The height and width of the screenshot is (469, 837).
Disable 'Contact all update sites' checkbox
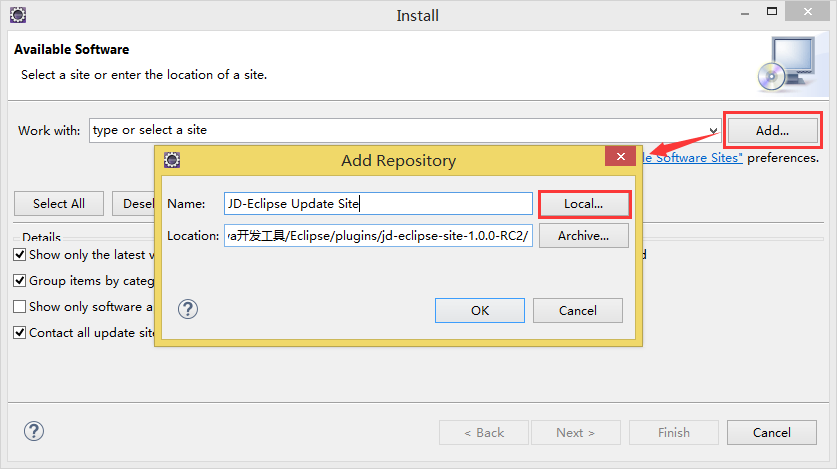(20, 333)
